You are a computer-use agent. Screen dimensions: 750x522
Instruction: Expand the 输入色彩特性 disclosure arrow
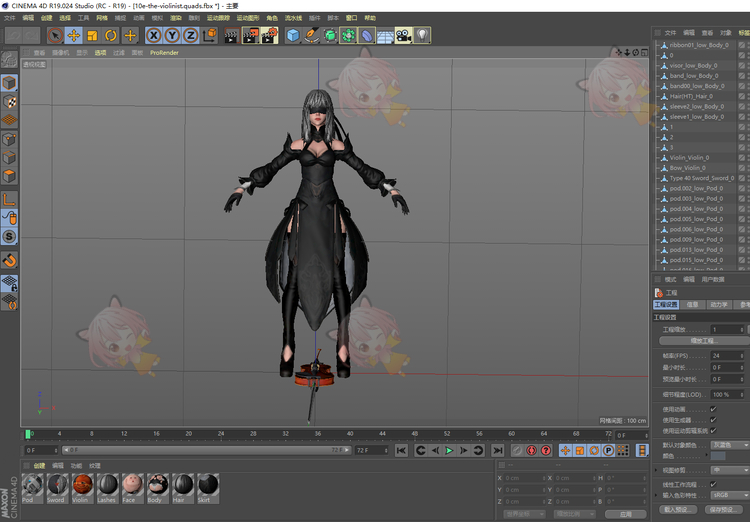coord(656,495)
